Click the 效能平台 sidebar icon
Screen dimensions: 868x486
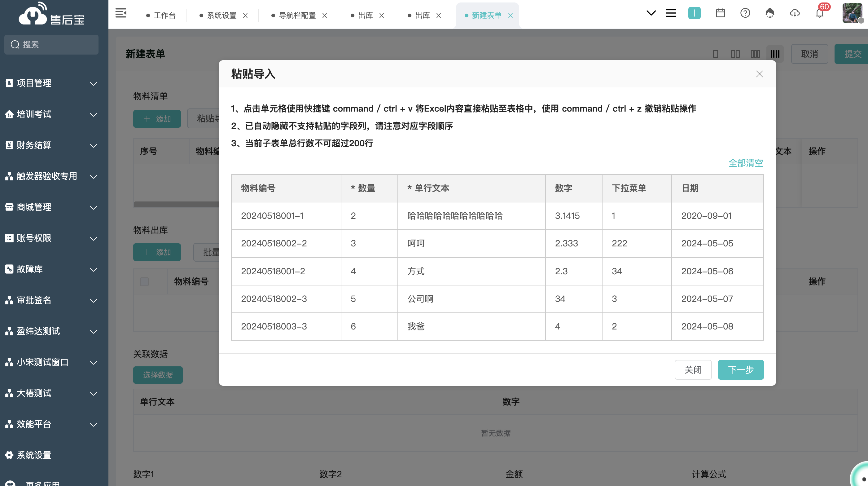(x=9, y=424)
